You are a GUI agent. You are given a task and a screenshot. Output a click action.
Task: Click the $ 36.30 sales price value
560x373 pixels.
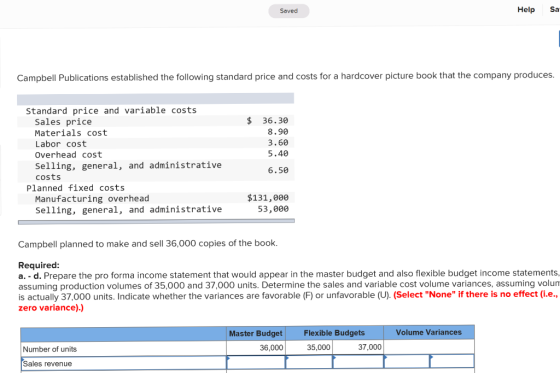pos(268,120)
